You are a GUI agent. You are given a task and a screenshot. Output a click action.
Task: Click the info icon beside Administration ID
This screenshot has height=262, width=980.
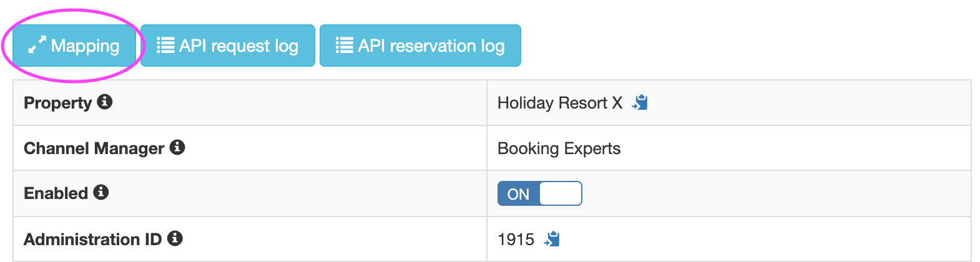175,238
